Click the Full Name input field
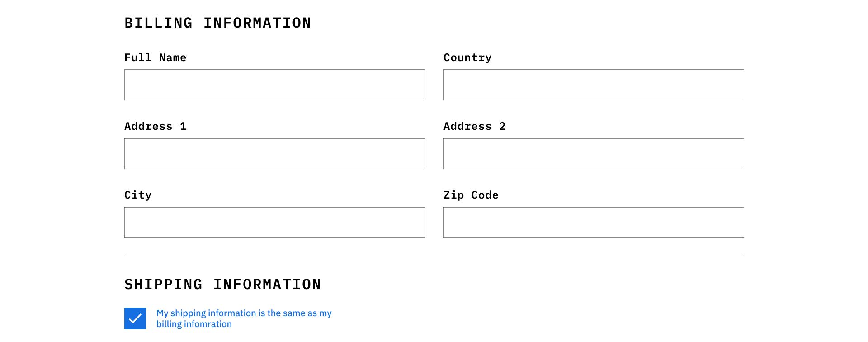 (x=274, y=85)
